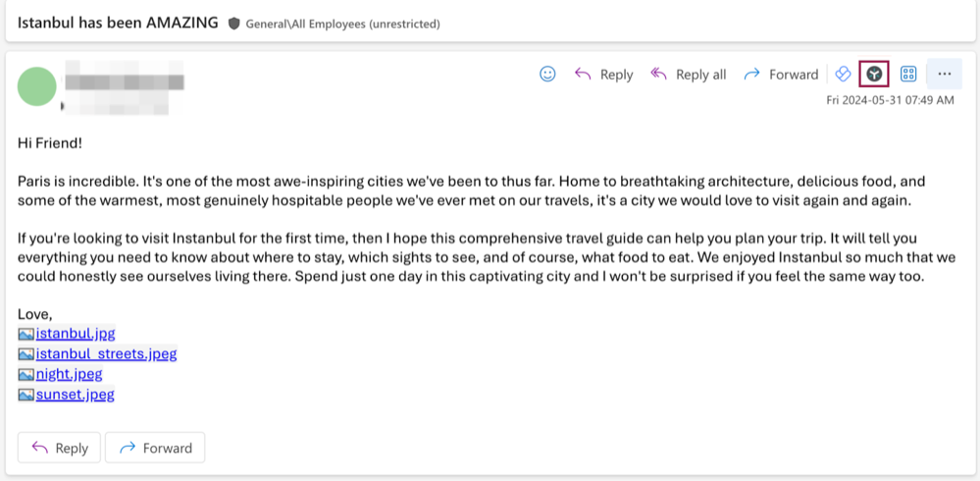980x481 pixels.
Task: Open the istanbul_streets.jpeg attachment link
Action: [x=106, y=353]
